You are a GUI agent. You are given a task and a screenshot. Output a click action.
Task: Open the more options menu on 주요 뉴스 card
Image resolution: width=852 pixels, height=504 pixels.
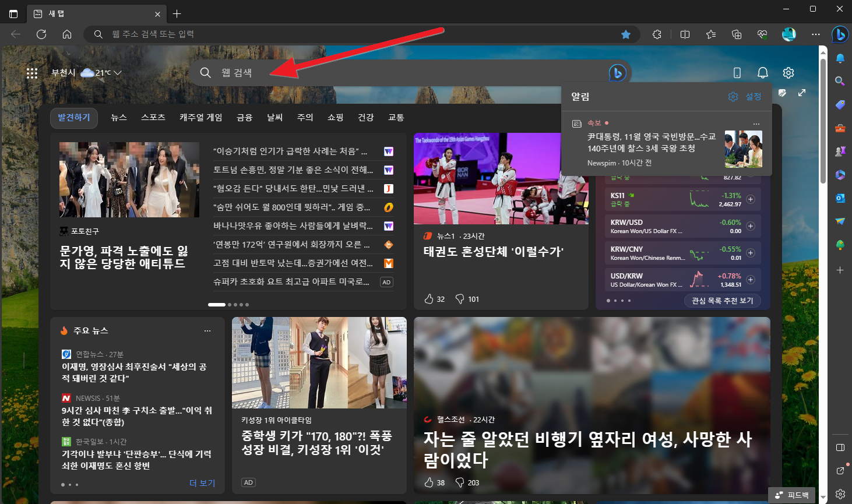pyautogui.click(x=207, y=330)
